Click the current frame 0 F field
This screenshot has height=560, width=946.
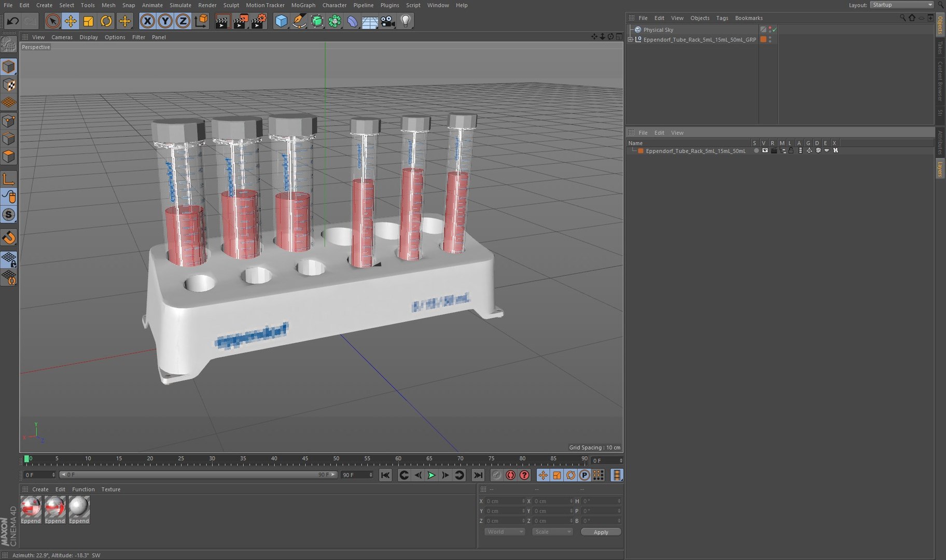point(39,475)
